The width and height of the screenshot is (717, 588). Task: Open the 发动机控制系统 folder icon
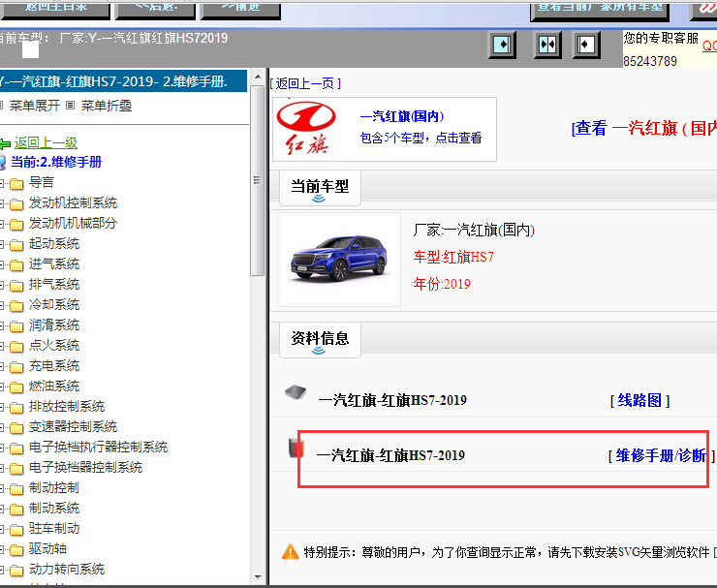click(x=16, y=204)
